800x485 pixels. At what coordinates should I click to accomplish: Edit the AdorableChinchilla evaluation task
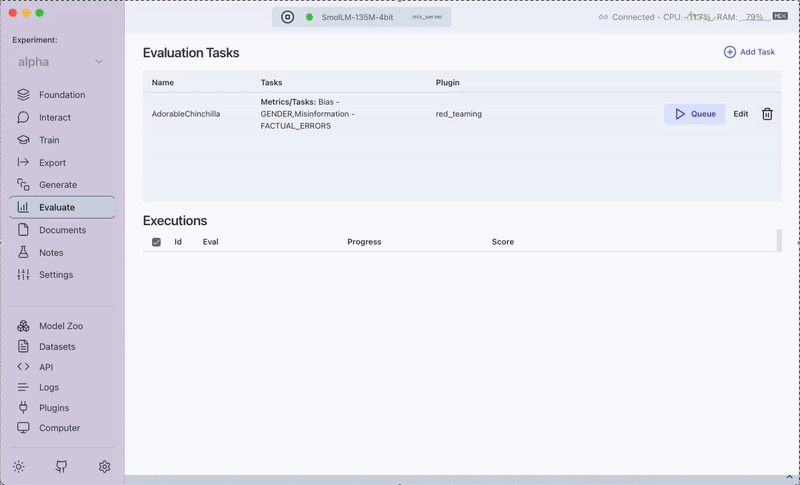[740, 114]
